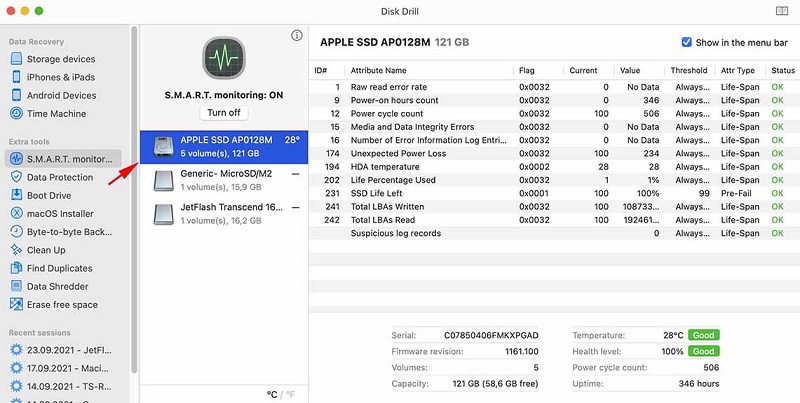Sort by Current column header

(583, 70)
